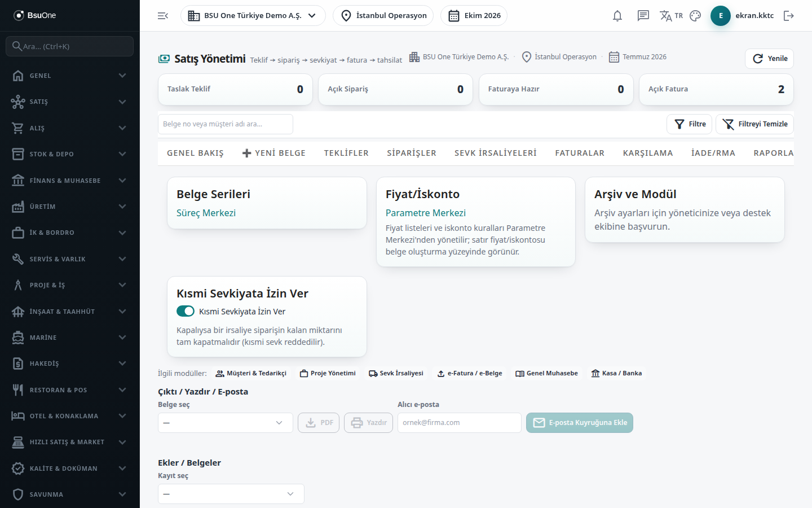Click the Servis & Varlık wrench icon
This screenshot has width=812, height=508.
(x=18, y=259)
